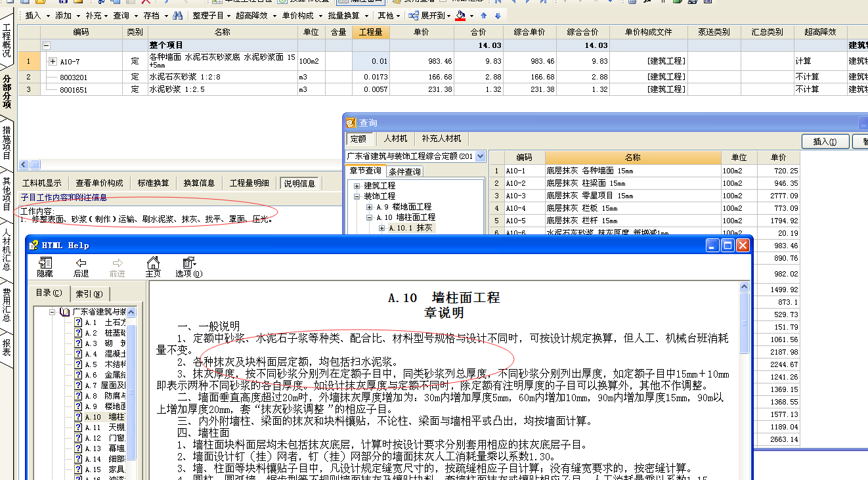This screenshot has height=480, width=868.
Task: Open the 标准换算 tab
Action: [153, 183]
